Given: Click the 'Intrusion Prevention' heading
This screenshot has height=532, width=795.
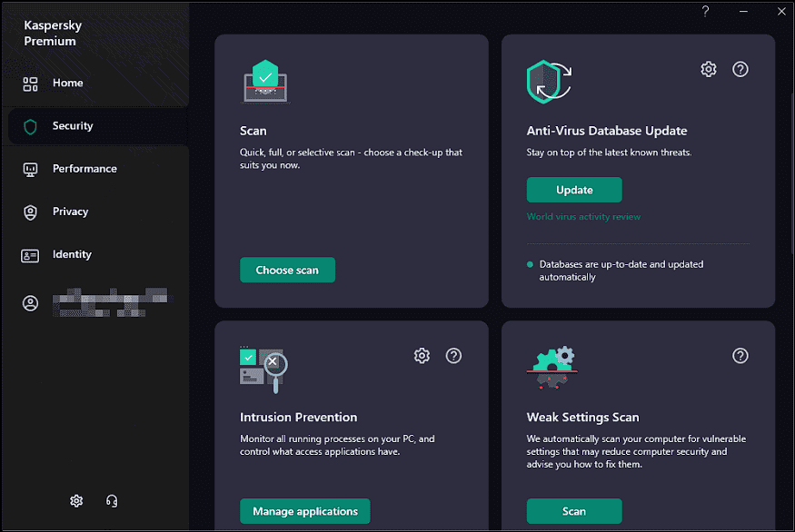Looking at the screenshot, I should point(299,418).
